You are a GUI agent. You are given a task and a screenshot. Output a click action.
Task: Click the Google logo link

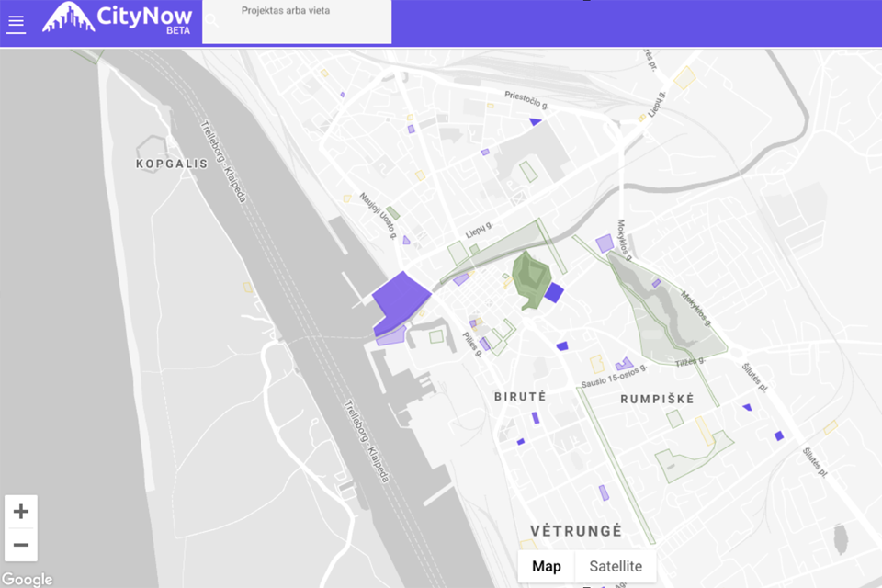(x=27, y=580)
